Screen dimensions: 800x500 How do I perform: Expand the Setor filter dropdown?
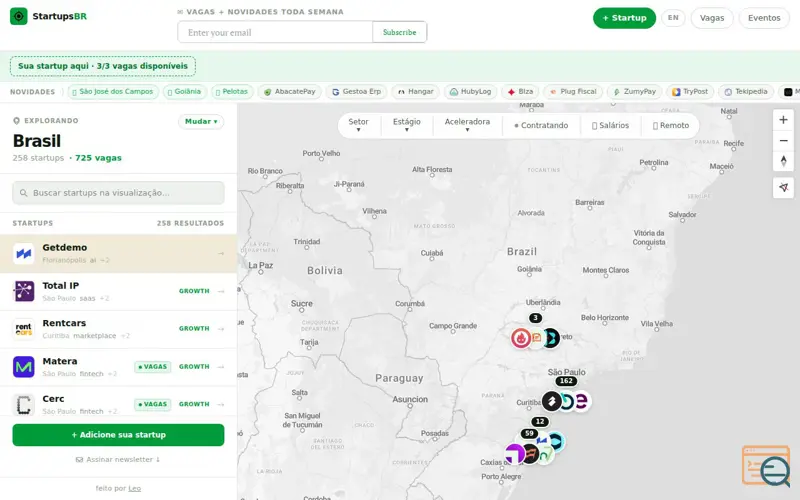[x=358, y=126]
